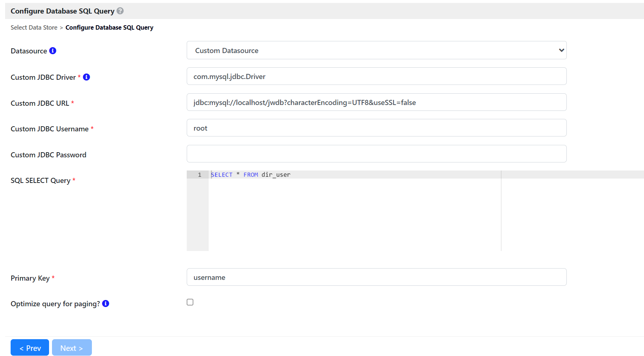644x356 pixels.
Task: Click the Optimize query for paging label
Action: tap(55, 304)
